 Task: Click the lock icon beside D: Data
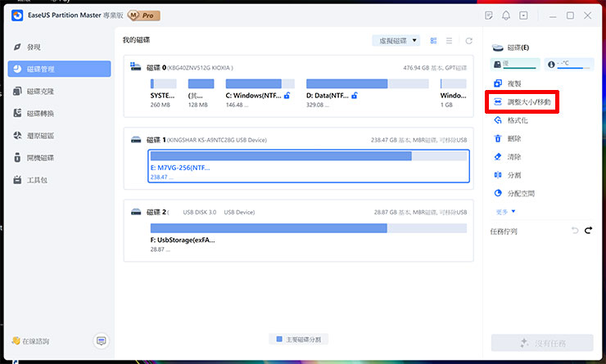click(355, 96)
